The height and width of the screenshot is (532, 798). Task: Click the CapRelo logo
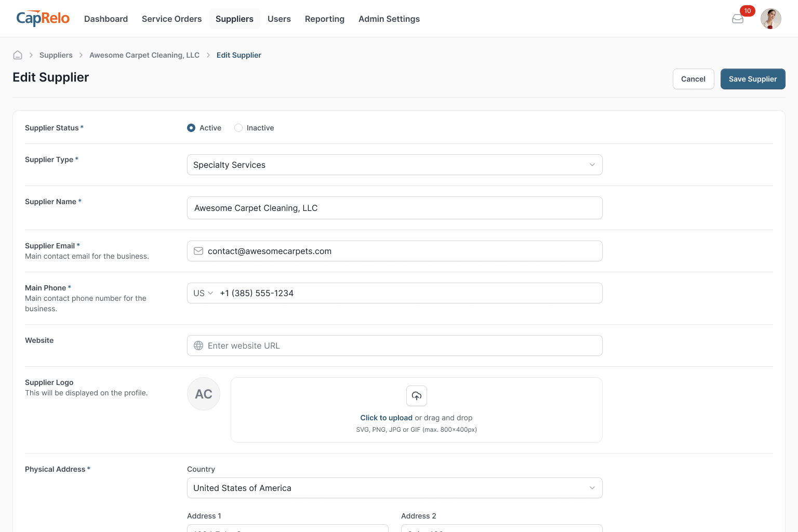tap(43, 19)
